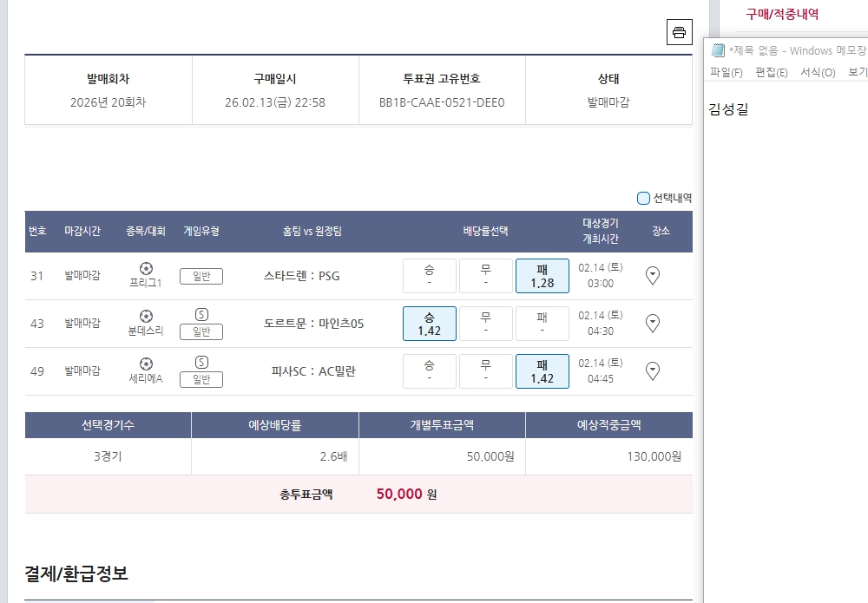Open venue location pin for 피사SC match
Viewport: 868px width, 603px height.
coord(653,371)
